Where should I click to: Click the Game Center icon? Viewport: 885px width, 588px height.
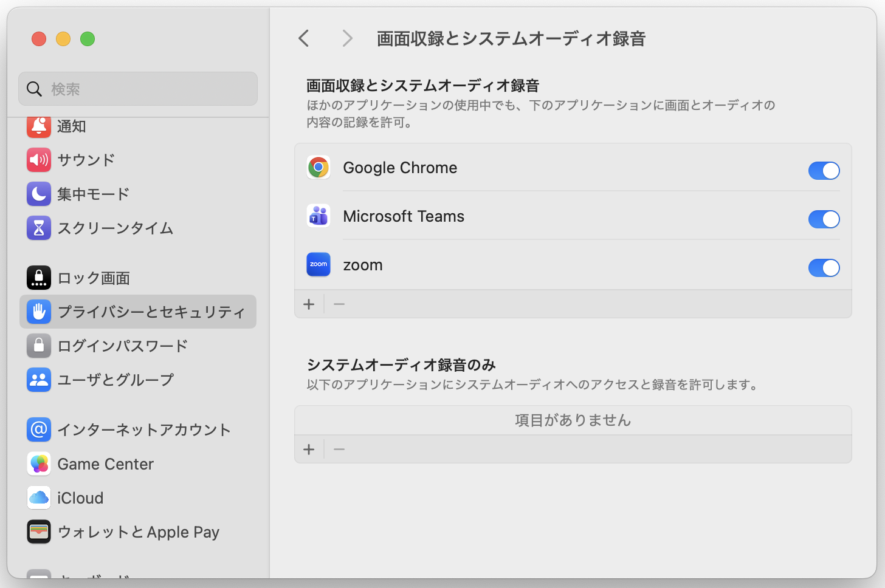click(x=39, y=463)
